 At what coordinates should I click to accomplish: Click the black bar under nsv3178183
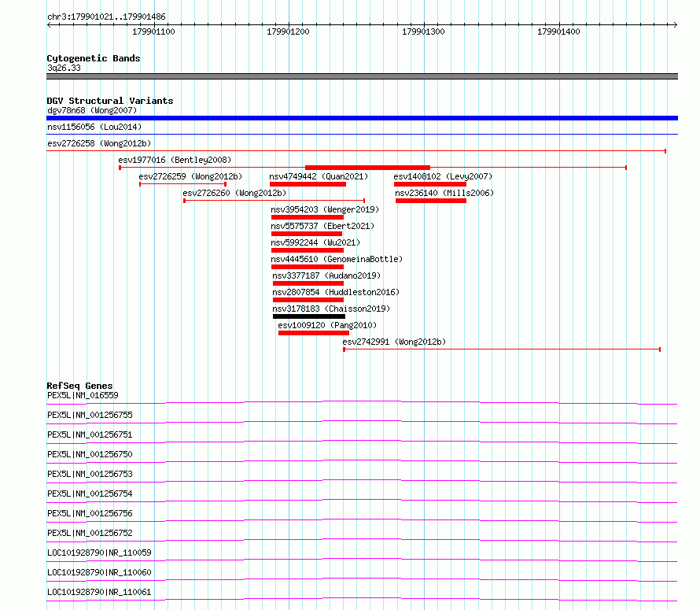(x=309, y=316)
